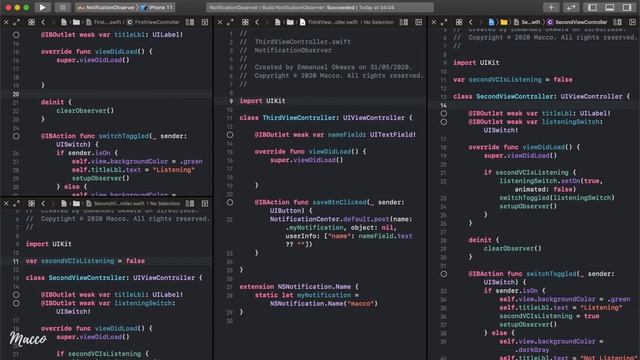Click line 9 'import UIKit' in ThirdViewController
Image resolution: width=640 pixels, height=360 pixels.
coord(262,101)
